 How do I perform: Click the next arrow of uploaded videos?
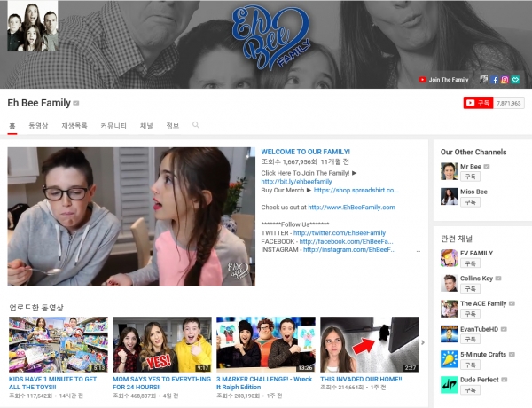click(x=423, y=342)
